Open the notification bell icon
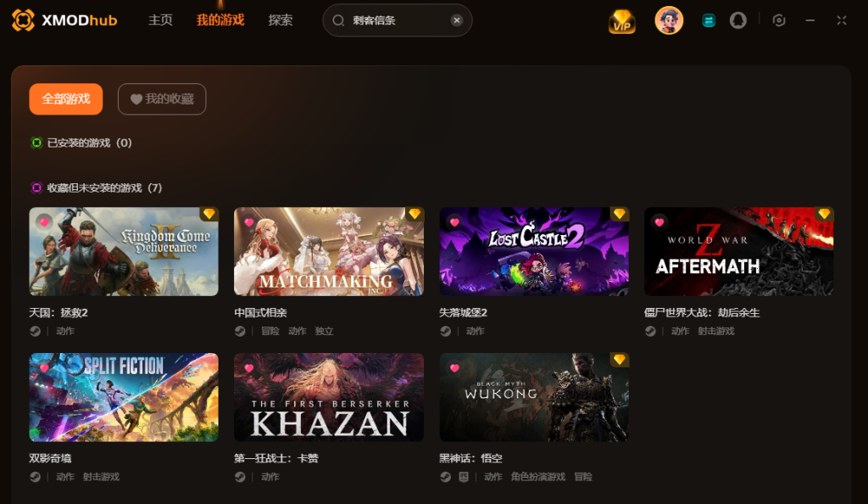The height and width of the screenshot is (504, 868). [x=738, y=20]
